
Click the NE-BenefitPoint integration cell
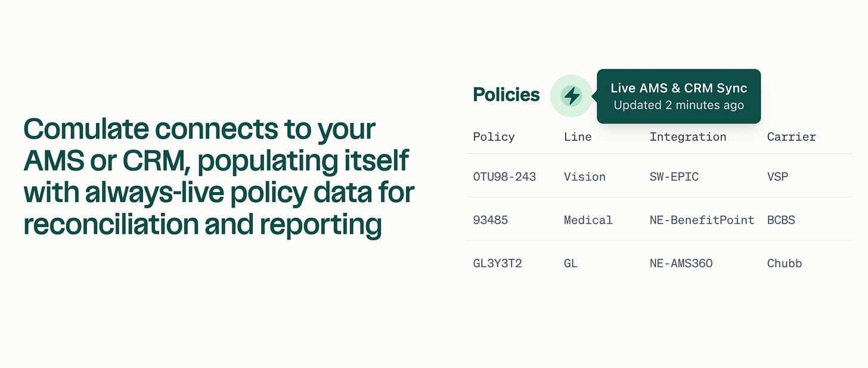[x=702, y=220]
